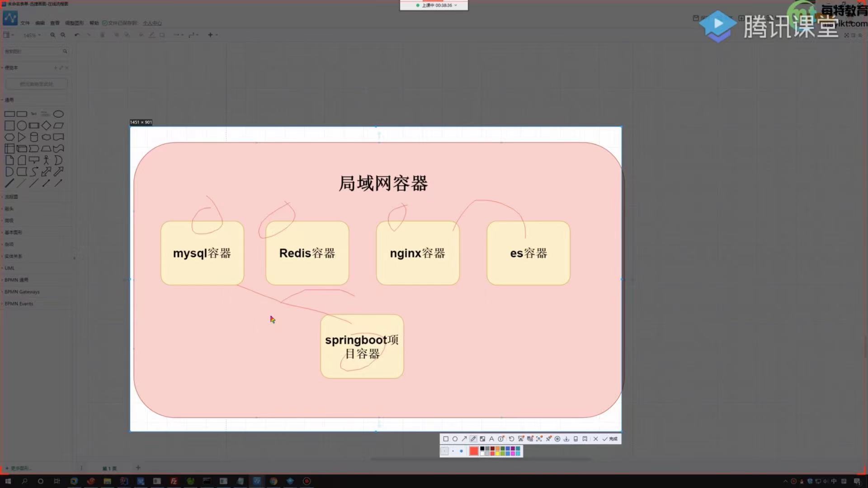Select the arrow annotation tool
The height and width of the screenshot is (488, 868).
(464, 439)
